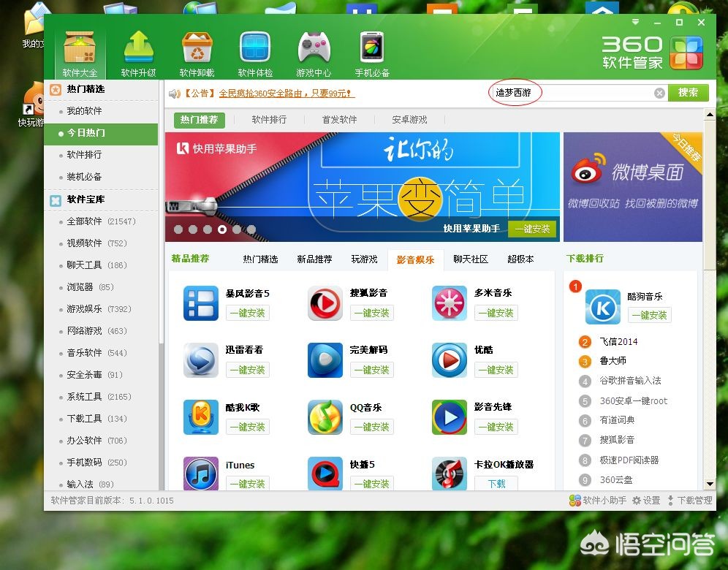Click the scrollbar down arrow in the main panel
728x570 pixels.
coord(710,484)
